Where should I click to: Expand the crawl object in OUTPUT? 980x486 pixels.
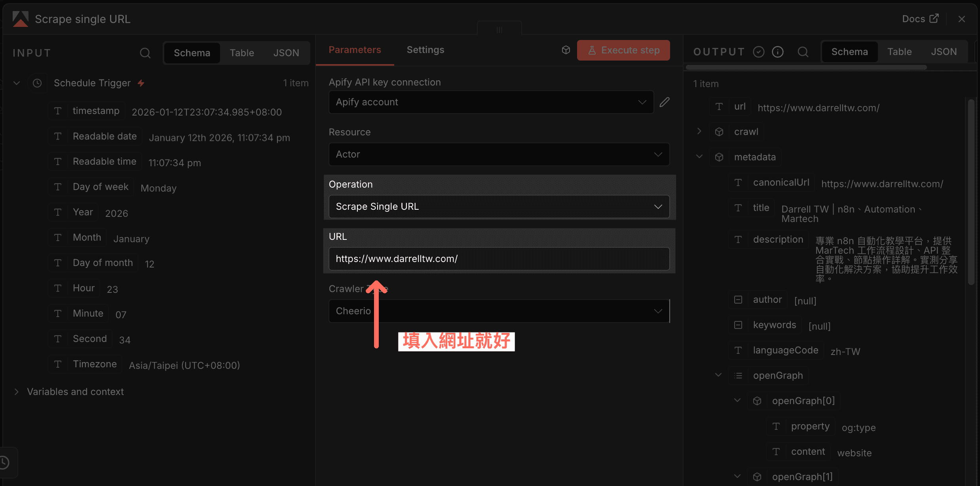click(699, 131)
